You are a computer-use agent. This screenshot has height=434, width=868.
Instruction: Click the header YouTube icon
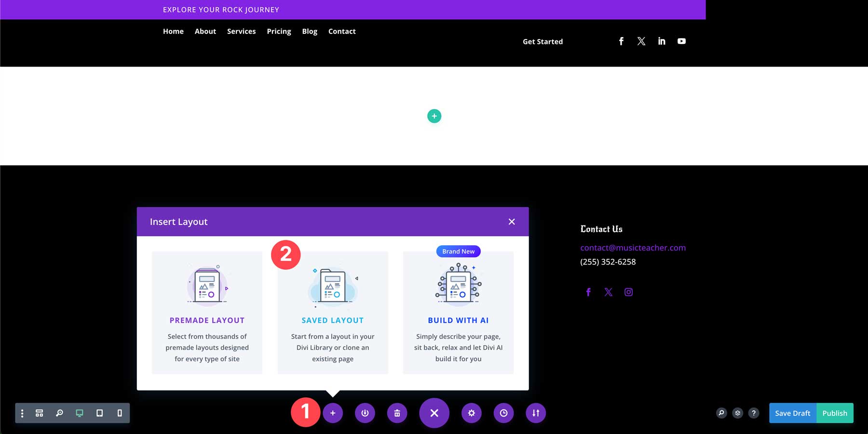[x=681, y=41]
